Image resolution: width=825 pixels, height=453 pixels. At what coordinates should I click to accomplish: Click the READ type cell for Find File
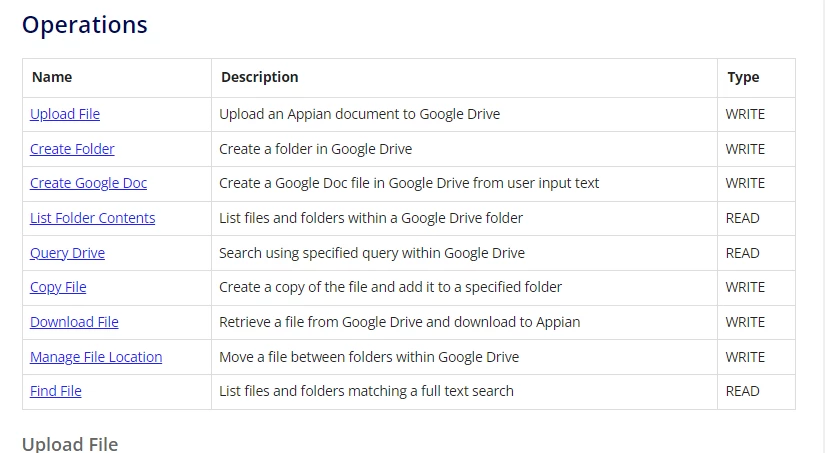click(742, 391)
